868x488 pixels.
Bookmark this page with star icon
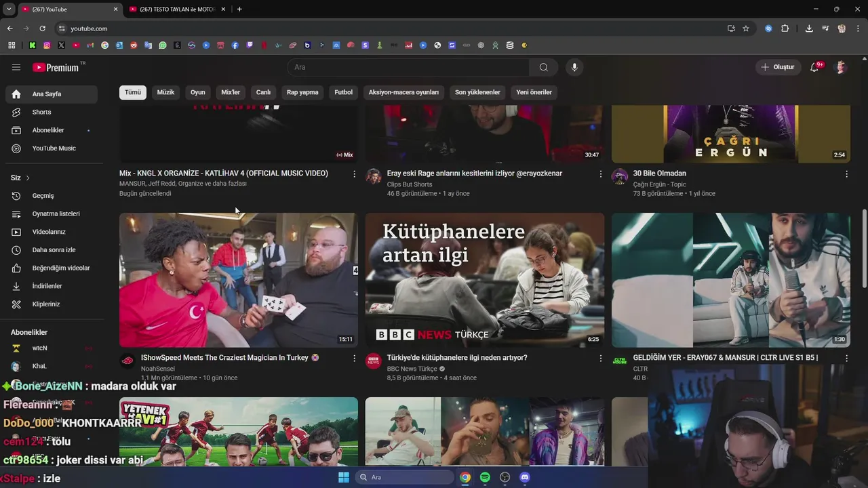click(x=746, y=28)
